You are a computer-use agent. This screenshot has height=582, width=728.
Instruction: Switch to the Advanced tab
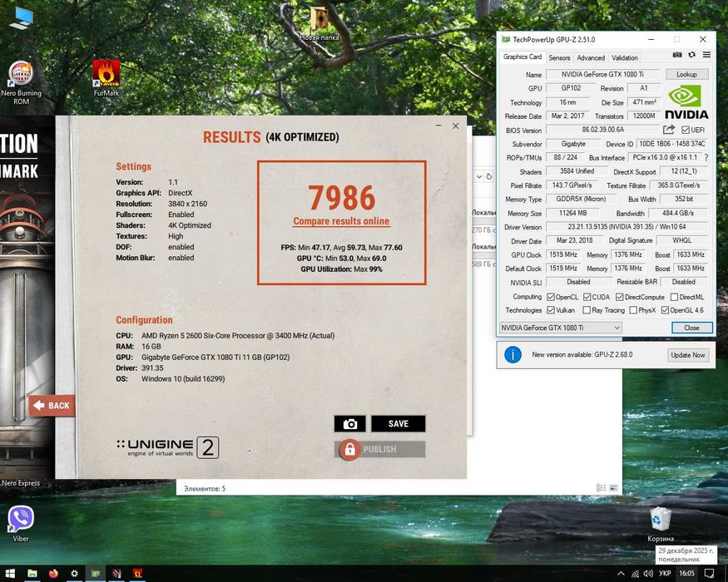tap(591, 57)
